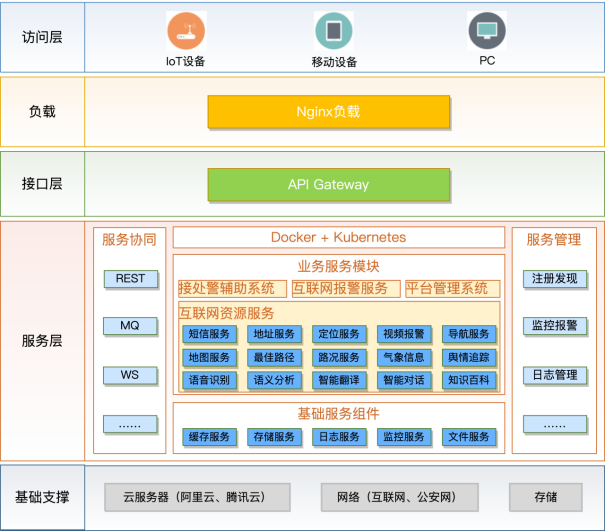Select the 智能翻译 service block
Screen dimensions: 605x532
click(x=339, y=381)
